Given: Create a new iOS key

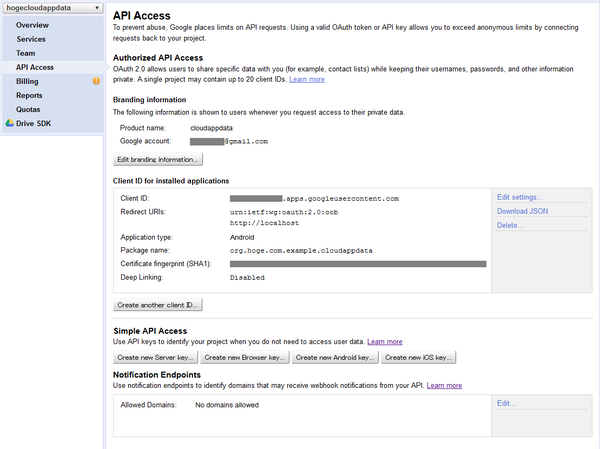Looking at the screenshot, I should pos(418,357).
